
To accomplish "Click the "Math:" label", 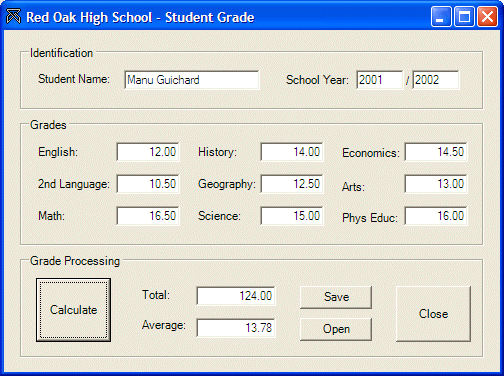I will (51, 216).
